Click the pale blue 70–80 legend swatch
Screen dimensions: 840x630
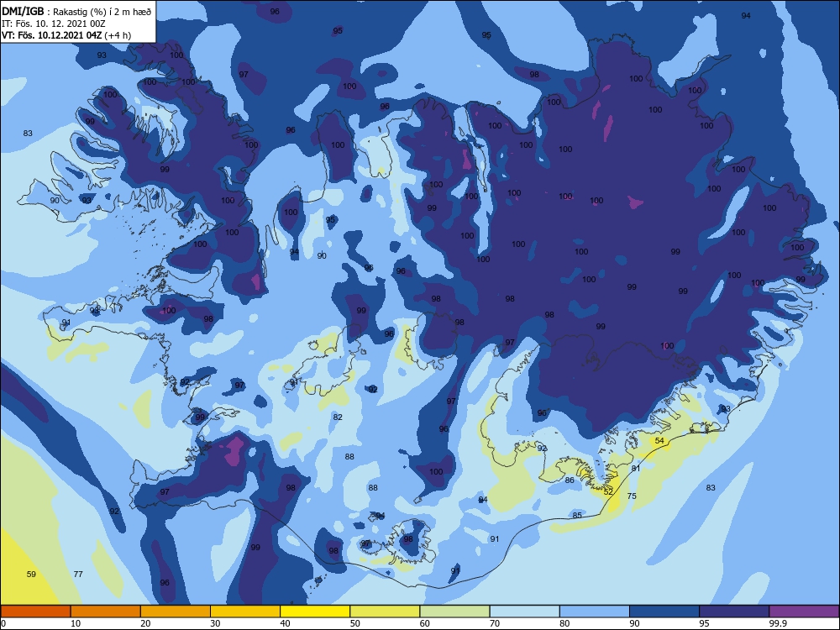524,612
